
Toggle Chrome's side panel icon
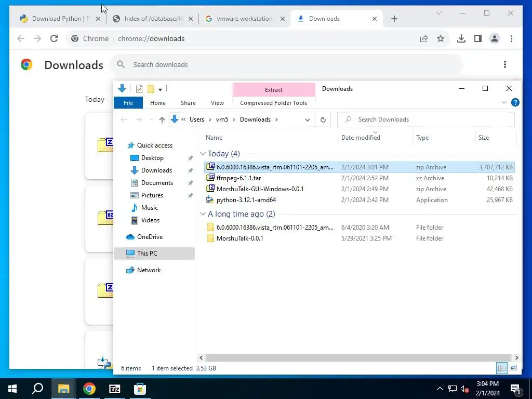point(478,38)
